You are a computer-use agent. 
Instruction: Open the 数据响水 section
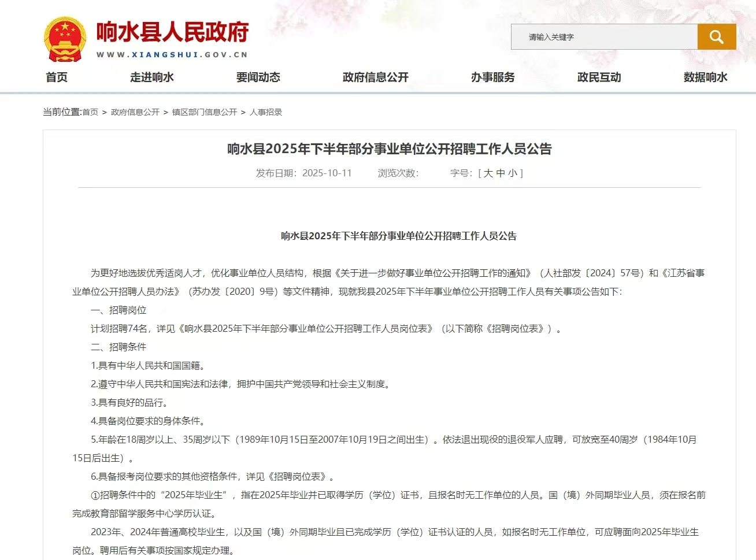pos(705,77)
